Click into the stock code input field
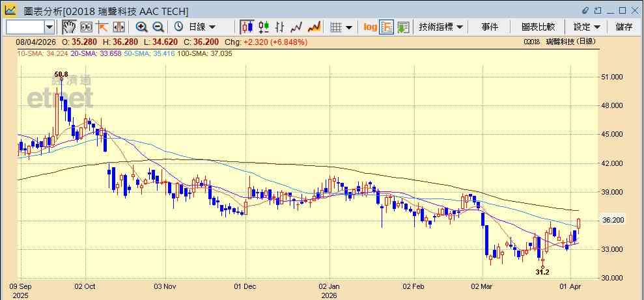Viewport: 644px width, 300px height. click(25, 27)
